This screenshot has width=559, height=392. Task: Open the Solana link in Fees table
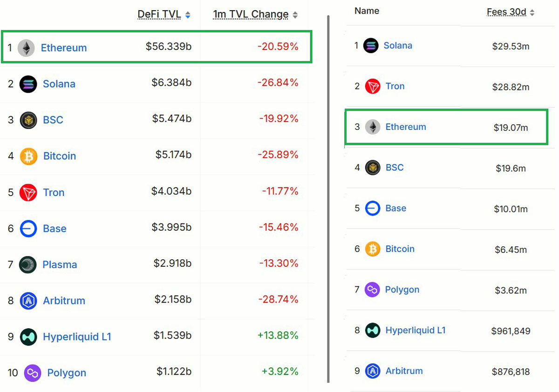(x=398, y=46)
